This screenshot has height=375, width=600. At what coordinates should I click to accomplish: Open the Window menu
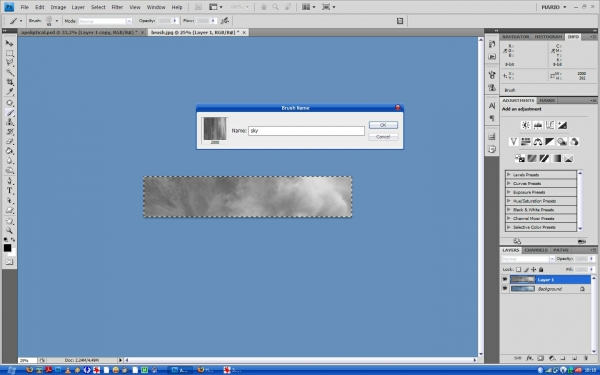tap(156, 7)
